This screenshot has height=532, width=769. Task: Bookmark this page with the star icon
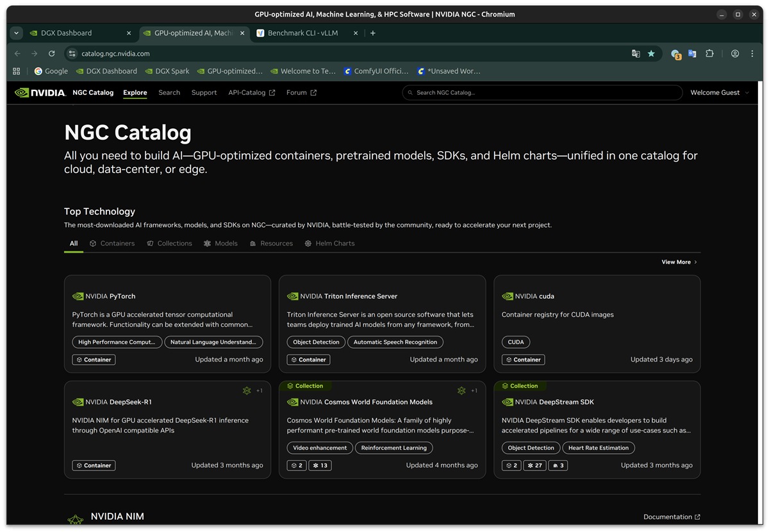(x=651, y=54)
